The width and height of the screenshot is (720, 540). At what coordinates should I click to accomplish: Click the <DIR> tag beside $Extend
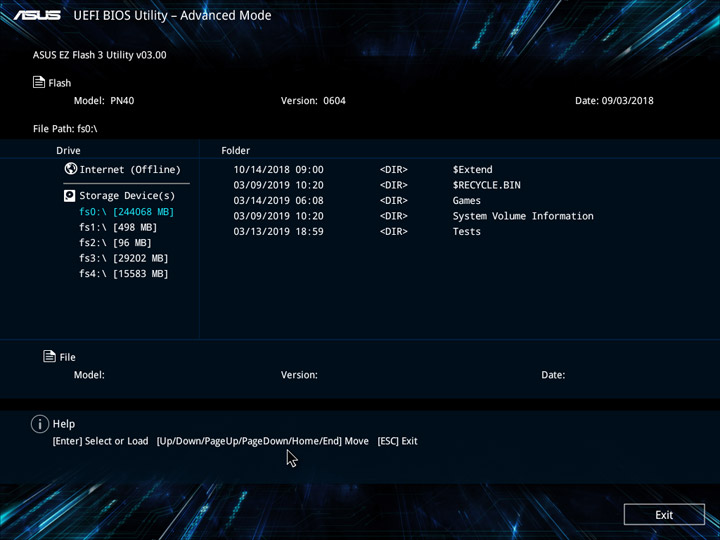(x=394, y=169)
